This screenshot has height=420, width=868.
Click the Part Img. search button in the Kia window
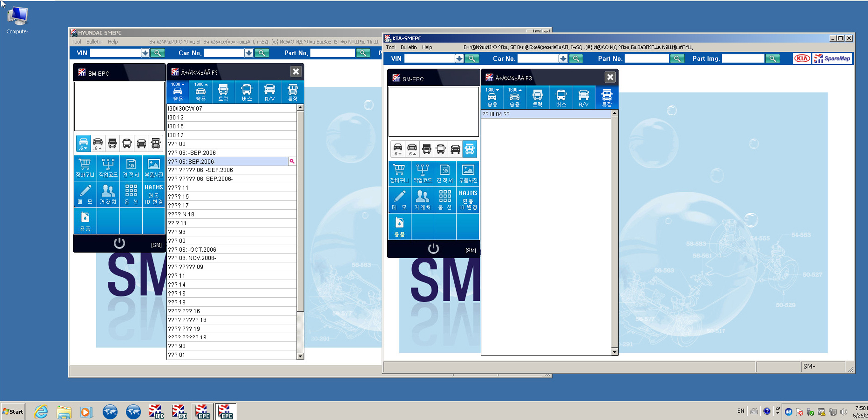click(772, 59)
